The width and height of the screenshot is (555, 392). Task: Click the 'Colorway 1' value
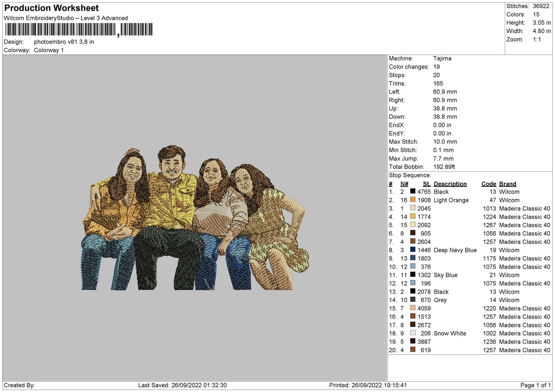click(49, 50)
